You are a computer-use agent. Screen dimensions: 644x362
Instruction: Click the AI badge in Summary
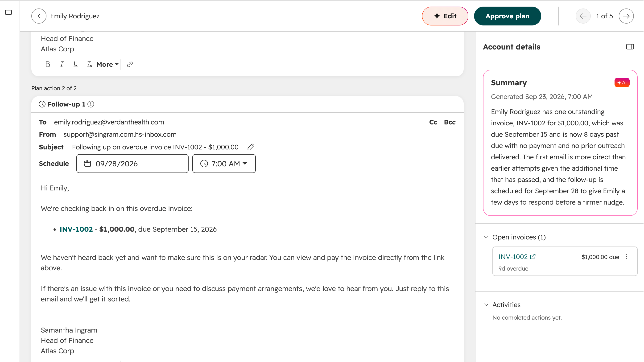(x=622, y=82)
